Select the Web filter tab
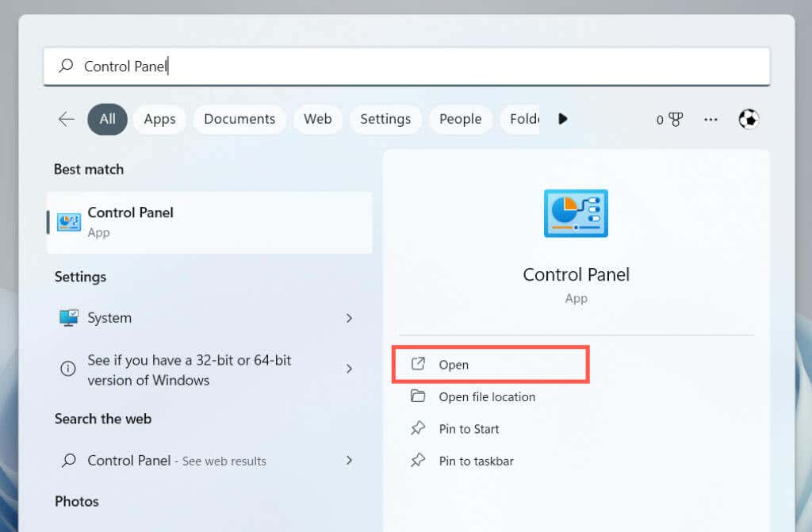The height and width of the screenshot is (532, 812). point(317,119)
